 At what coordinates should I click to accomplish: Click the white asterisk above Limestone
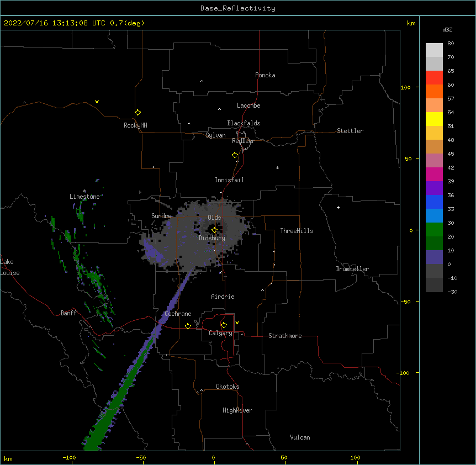tap(84, 191)
